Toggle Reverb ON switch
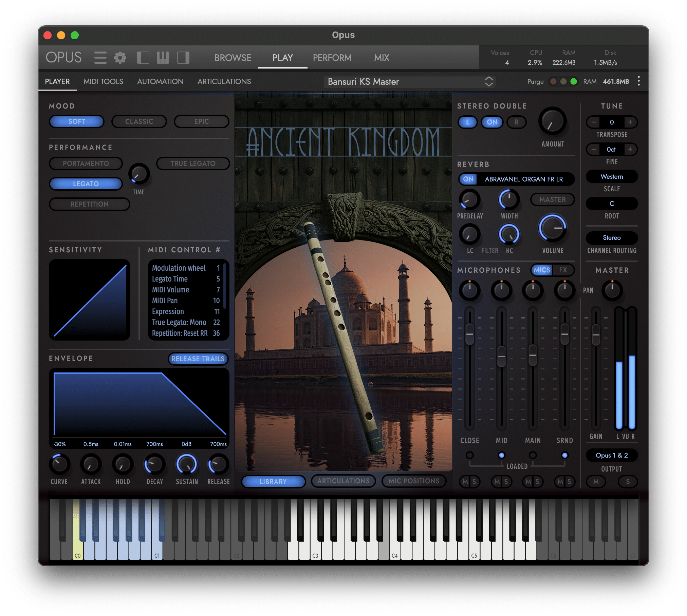687x616 pixels. pyautogui.click(x=468, y=179)
